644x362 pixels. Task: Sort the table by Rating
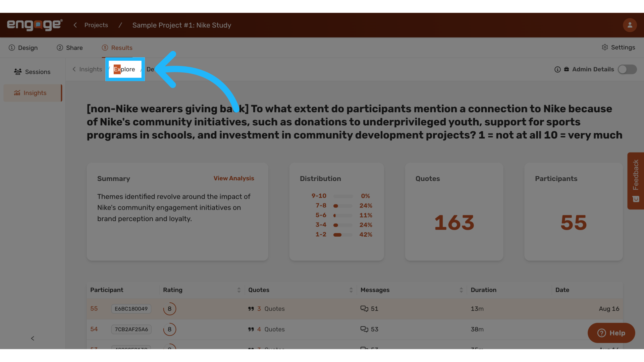(239, 290)
